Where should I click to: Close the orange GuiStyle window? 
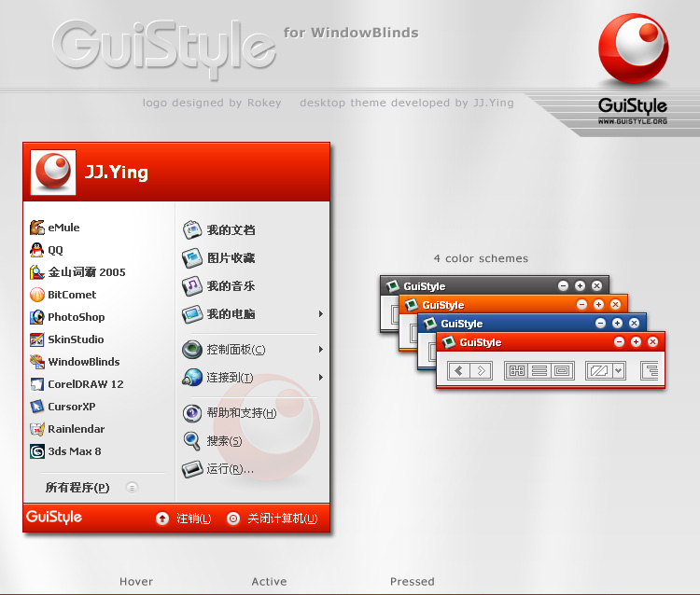pos(615,305)
